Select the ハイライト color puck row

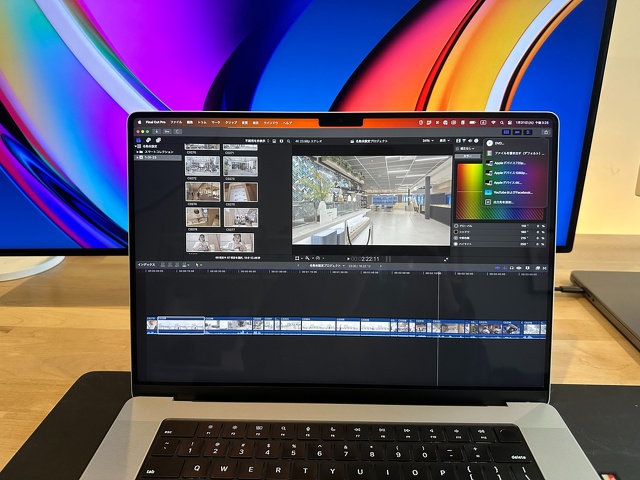(500, 244)
